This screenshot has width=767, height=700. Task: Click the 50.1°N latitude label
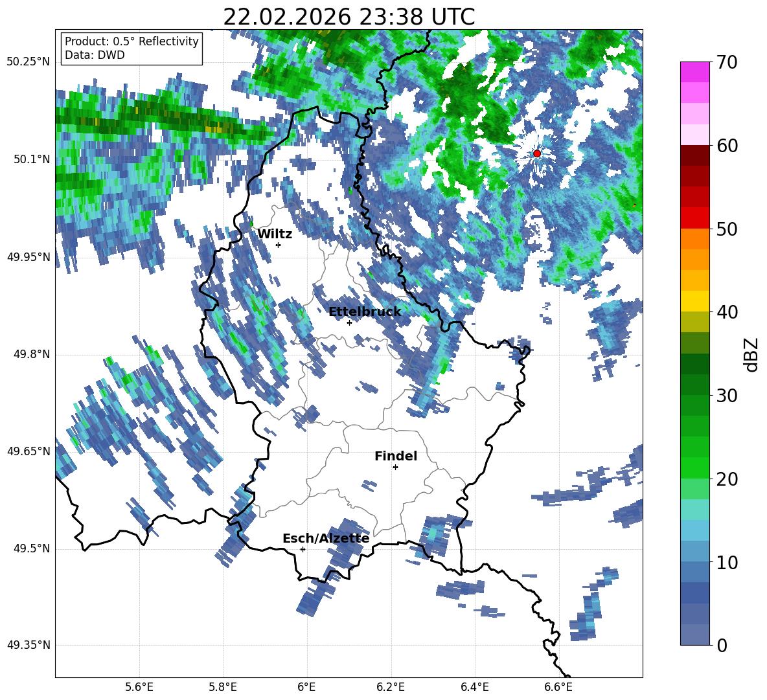(31, 159)
